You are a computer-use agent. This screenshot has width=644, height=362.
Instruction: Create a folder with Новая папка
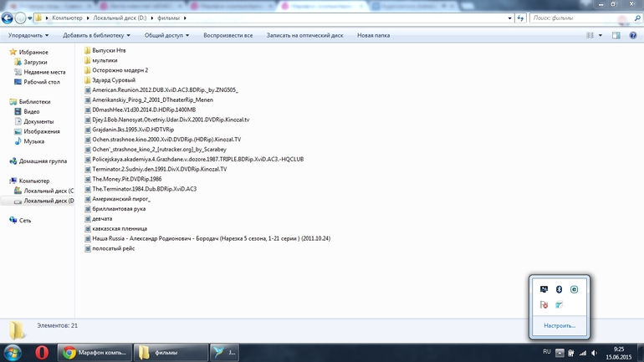click(x=373, y=35)
